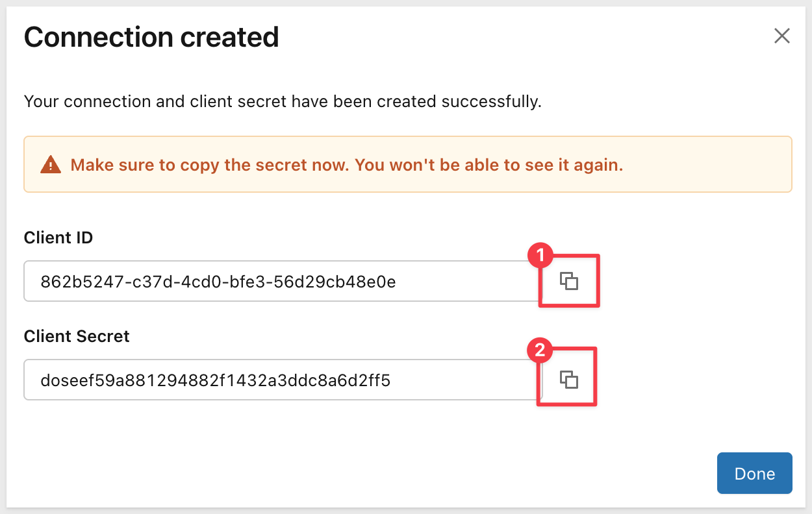This screenshot has height=514, width=812.
Task: Click the connection success confirmation sentence
Action: (283, 102)
